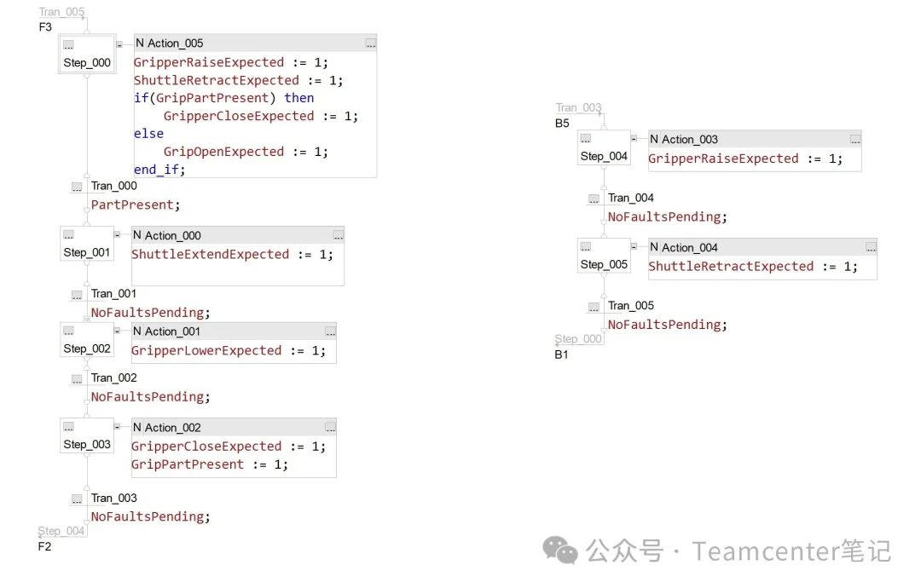921x588 pixels.
Task: Click the Step_004 jump label above F2
Action: coord(62,531)
